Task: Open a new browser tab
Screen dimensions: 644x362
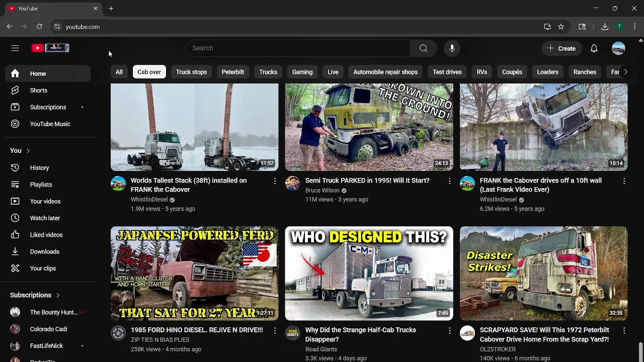Action: [111, 9]
